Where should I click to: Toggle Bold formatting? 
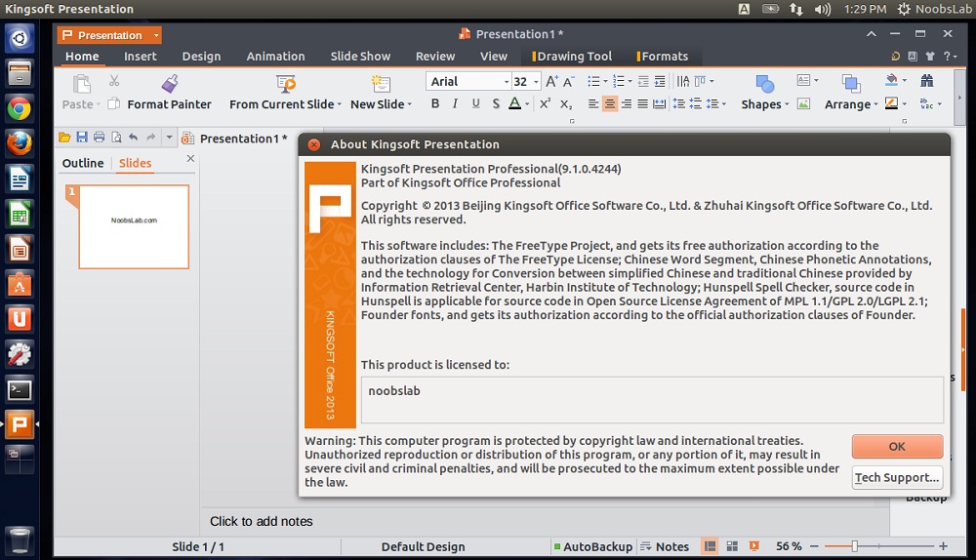[x=435, y=104]
